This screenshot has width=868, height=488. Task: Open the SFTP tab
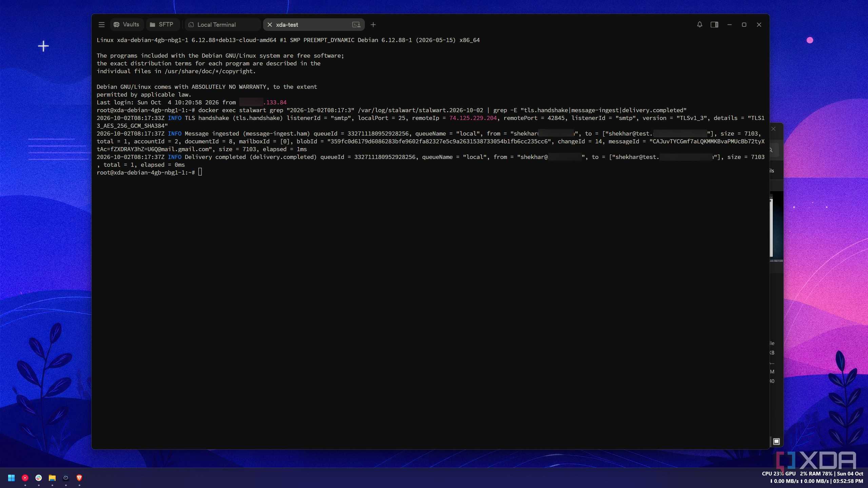click(x=162, y=25)
